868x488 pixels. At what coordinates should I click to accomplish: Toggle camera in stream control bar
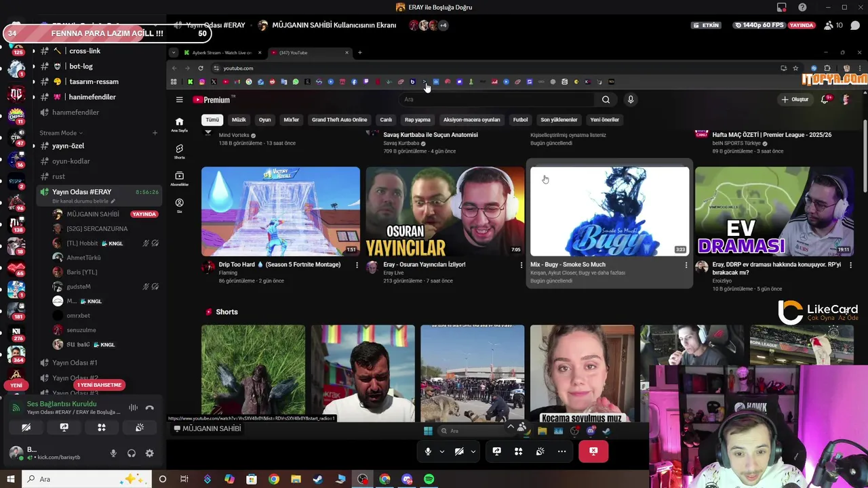[459, 451]
